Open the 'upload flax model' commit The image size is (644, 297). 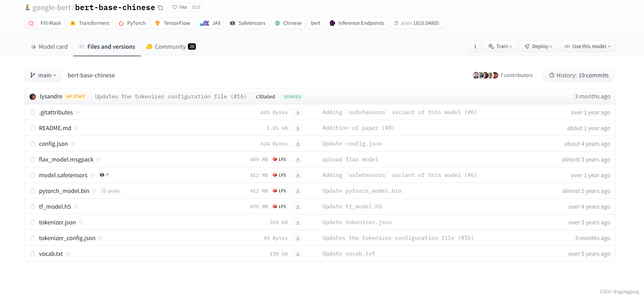click(x=350, y=159)
